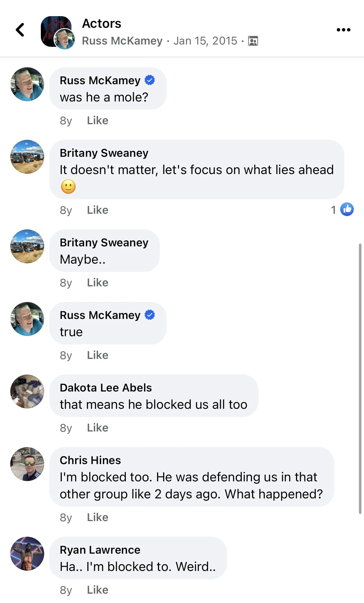The width and height of the screenshot is (364, 603).
Task: Open Dakota Lee Abels profile picture
Action: pyautogui.click(x=27, y=392)
